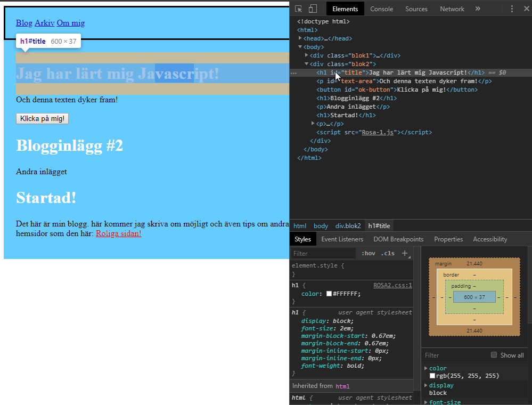Open DevTools three-dot options menu
532x405 pixels.
point(512,9)
